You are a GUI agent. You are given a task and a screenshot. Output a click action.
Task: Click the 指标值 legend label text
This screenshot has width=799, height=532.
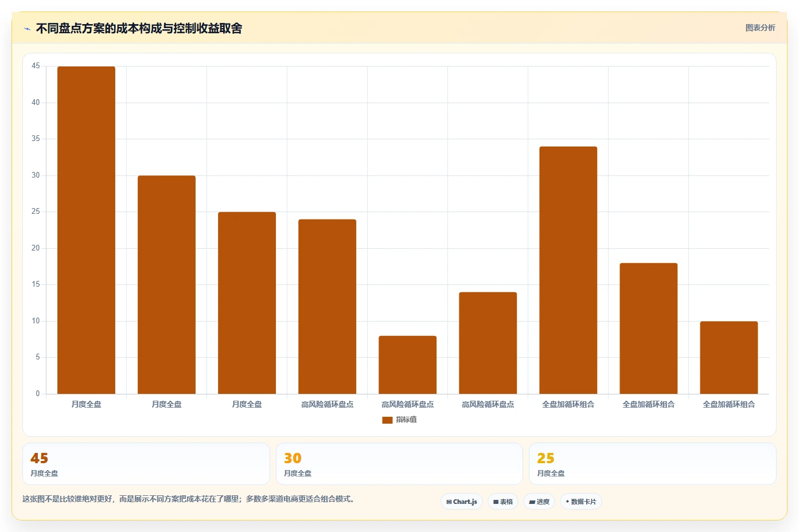click(406, 420)
